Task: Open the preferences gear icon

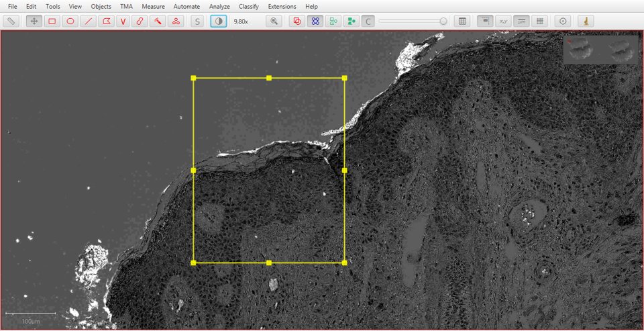Action: click(x=563, y=21)
